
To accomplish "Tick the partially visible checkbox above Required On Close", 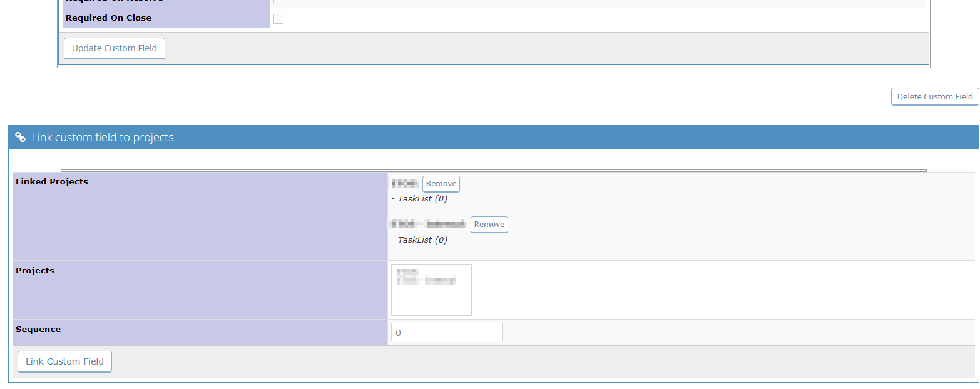I will (x=278, y=1).
